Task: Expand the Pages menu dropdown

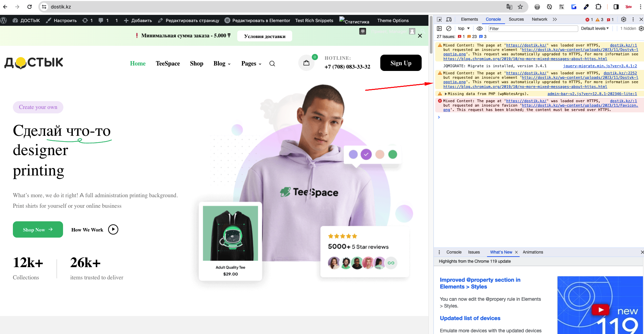Action: point(251,63)
